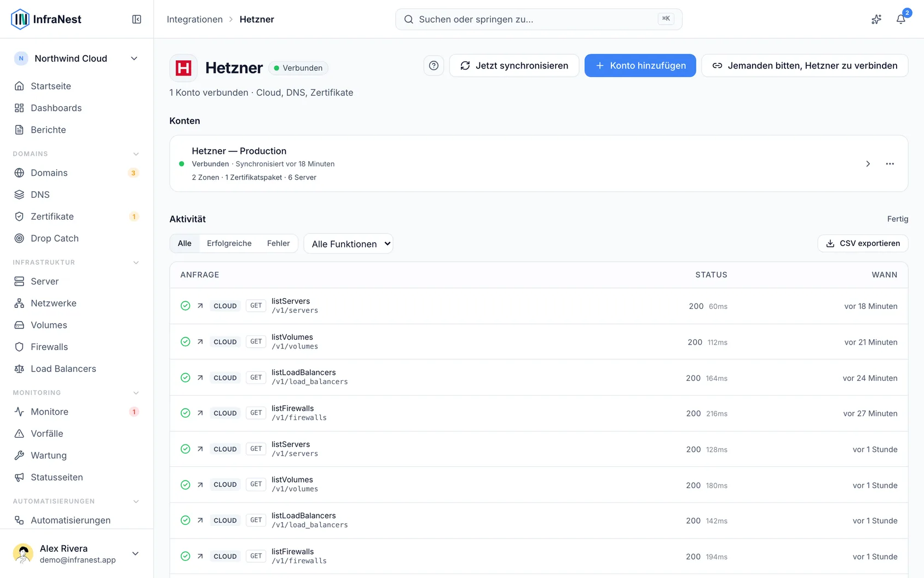The width and height of the screenshot is (924, 578).
Task: Open Berichte in the sidebar
Action: click(x=77, y=130)
